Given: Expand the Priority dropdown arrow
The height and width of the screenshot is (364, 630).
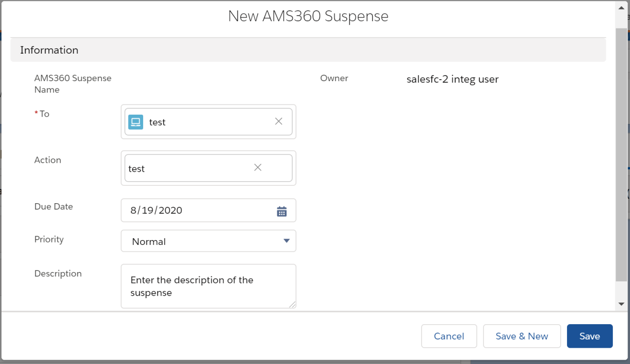Looking at the screenshot, I should 286,241.
